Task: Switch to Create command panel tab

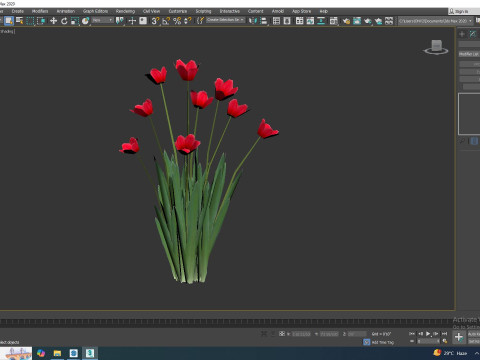Action: (x=462, y=34)
